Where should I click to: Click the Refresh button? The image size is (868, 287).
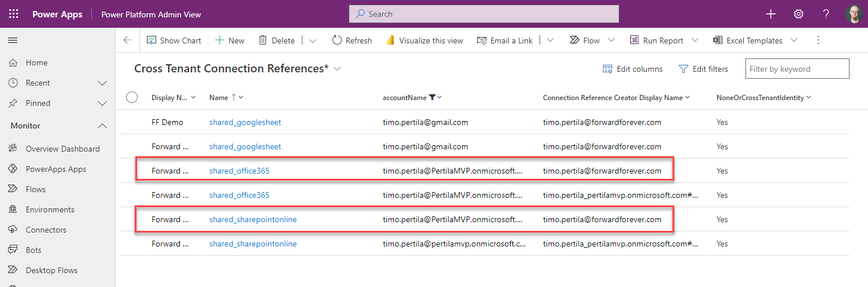pyautogui.click(x=352, y=41)
